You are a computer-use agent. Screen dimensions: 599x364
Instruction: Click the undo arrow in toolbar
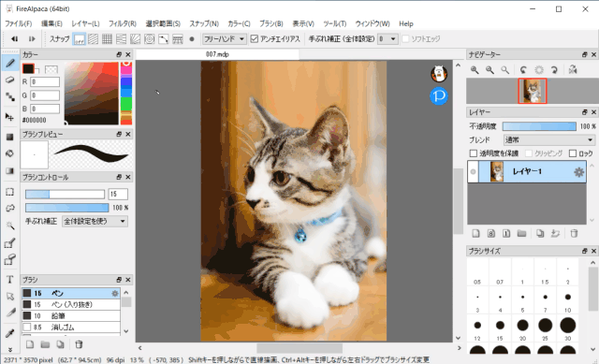click(x=15, y=39)
